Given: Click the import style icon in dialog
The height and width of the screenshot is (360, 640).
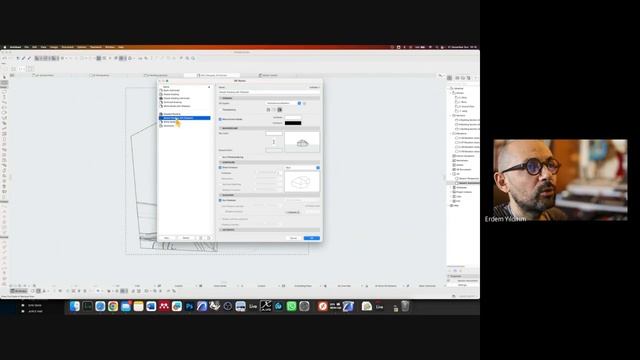Looking at the screenshot, I should 200,238.
